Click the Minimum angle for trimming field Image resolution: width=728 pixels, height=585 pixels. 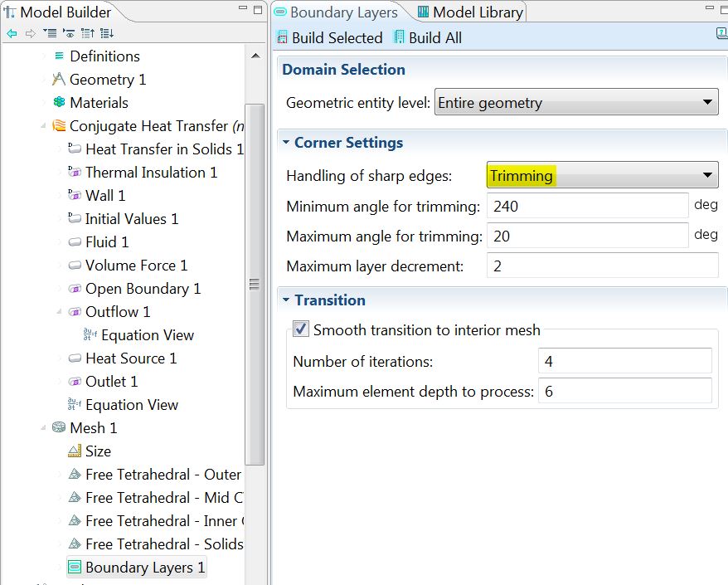587,206
